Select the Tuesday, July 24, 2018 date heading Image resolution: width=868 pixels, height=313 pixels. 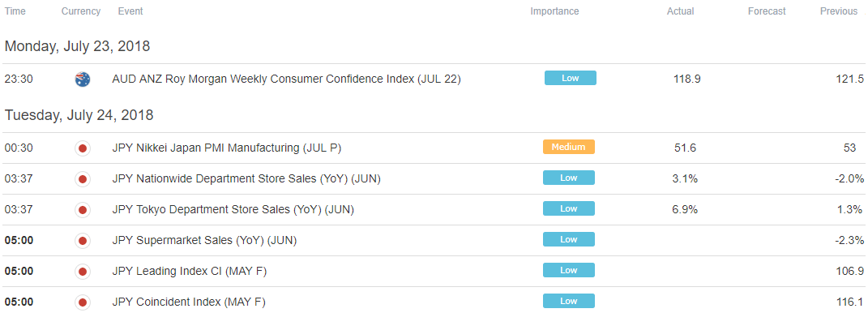79,115
